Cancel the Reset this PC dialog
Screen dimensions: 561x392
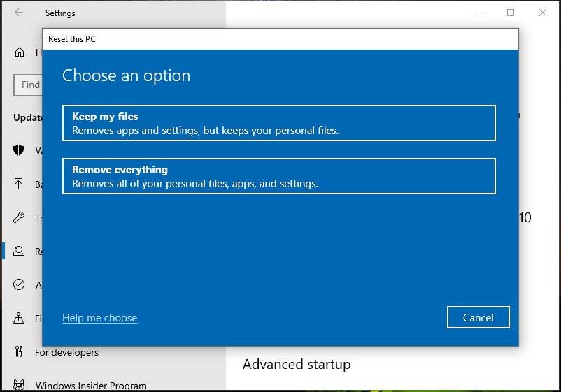478,317
